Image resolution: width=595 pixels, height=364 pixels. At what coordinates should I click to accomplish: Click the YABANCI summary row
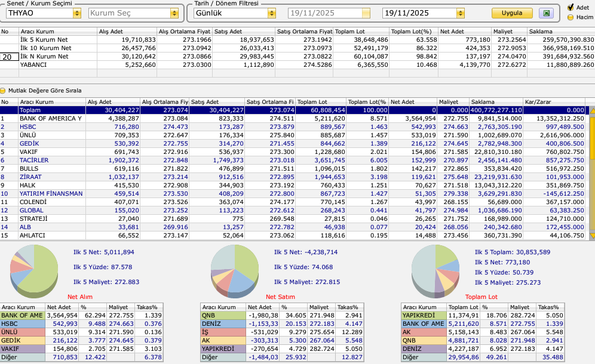297,65
